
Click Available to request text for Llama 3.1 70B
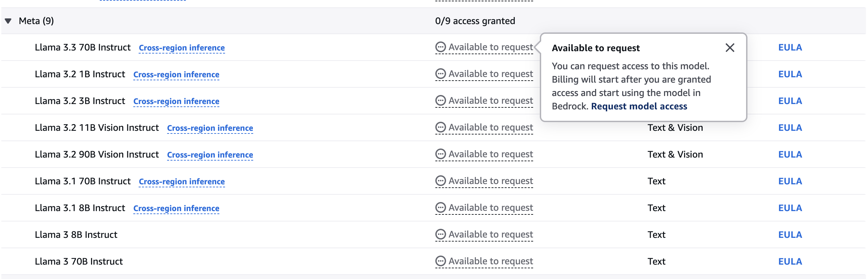click(x=491, y=181)
